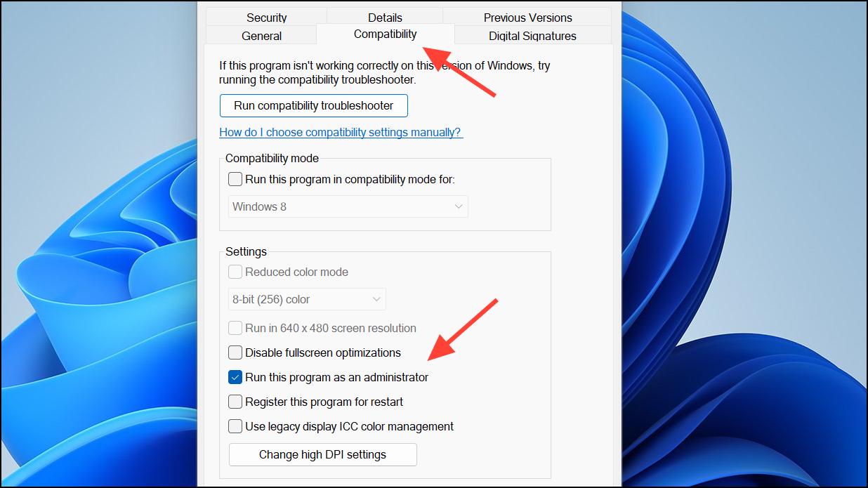This screenshot has height=488, width=868.
Task: Go to the Previous Versions tab
Action: [527, 18]
